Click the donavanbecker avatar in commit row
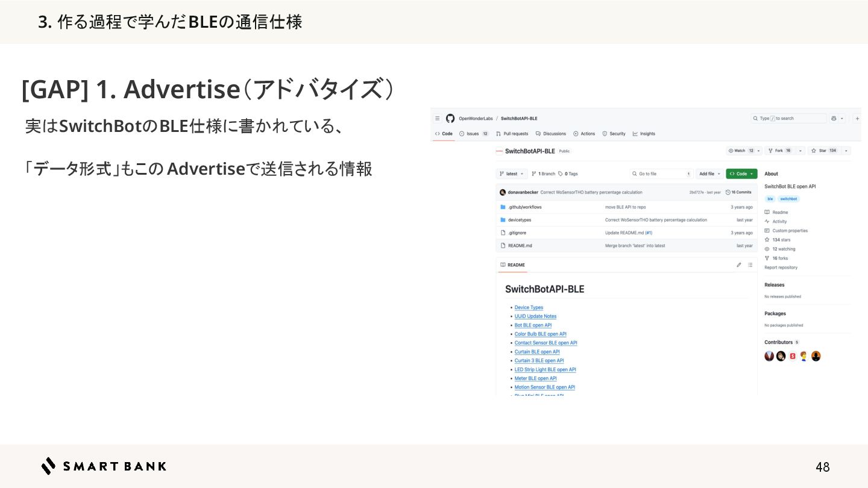Screen dimensions: 868x488 point(503,192)
